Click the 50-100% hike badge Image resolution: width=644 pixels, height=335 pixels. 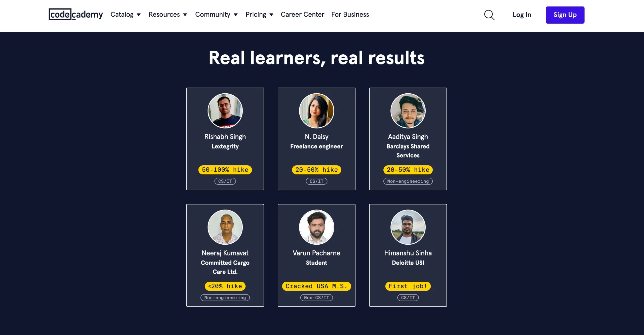pyautogui.click(x=225, y=170)
